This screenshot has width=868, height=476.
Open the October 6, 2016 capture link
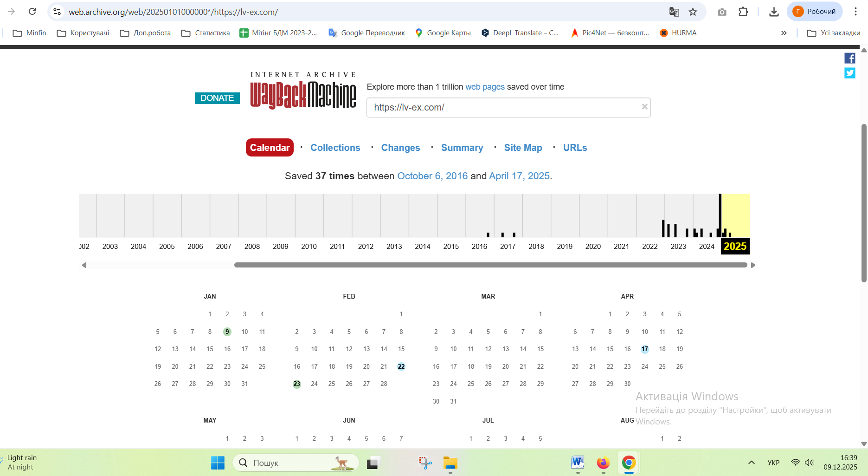pos(432,176)
